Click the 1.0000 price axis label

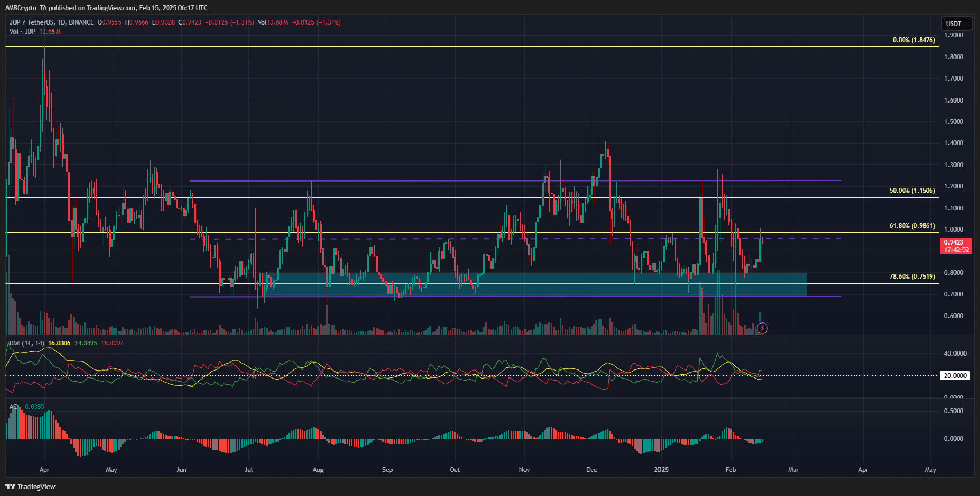(x=954, y=230)
